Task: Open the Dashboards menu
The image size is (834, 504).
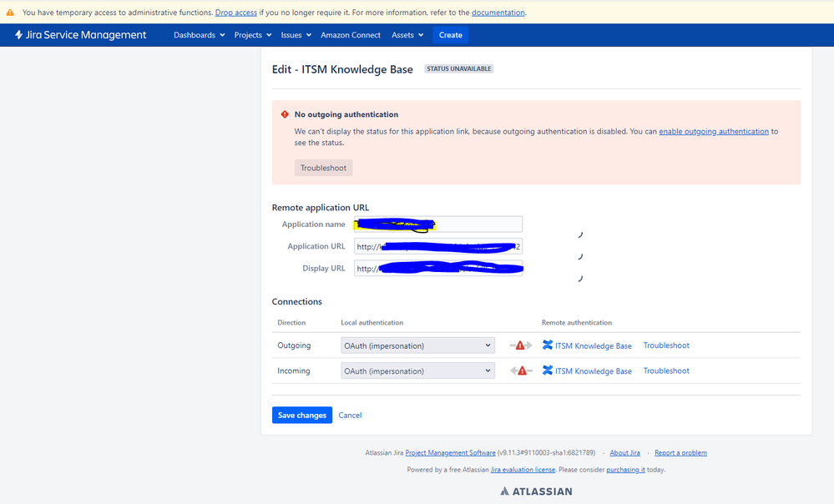Action: (199, 35)
